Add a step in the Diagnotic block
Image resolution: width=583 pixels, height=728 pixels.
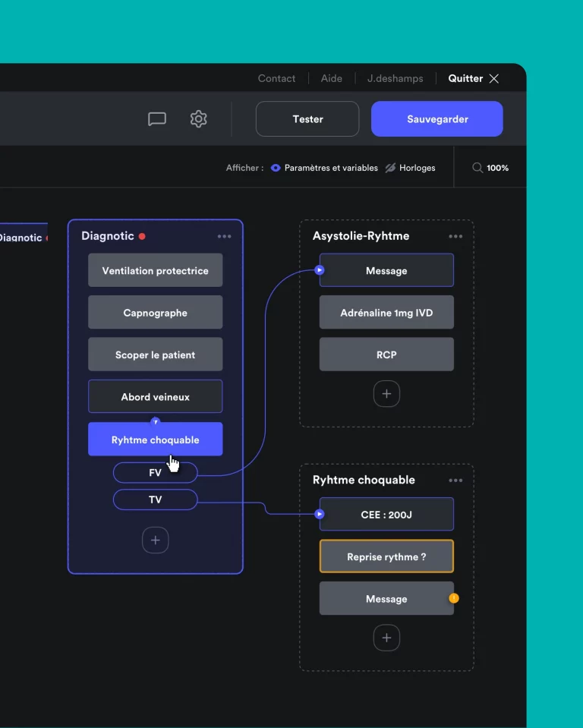point(156,540)
